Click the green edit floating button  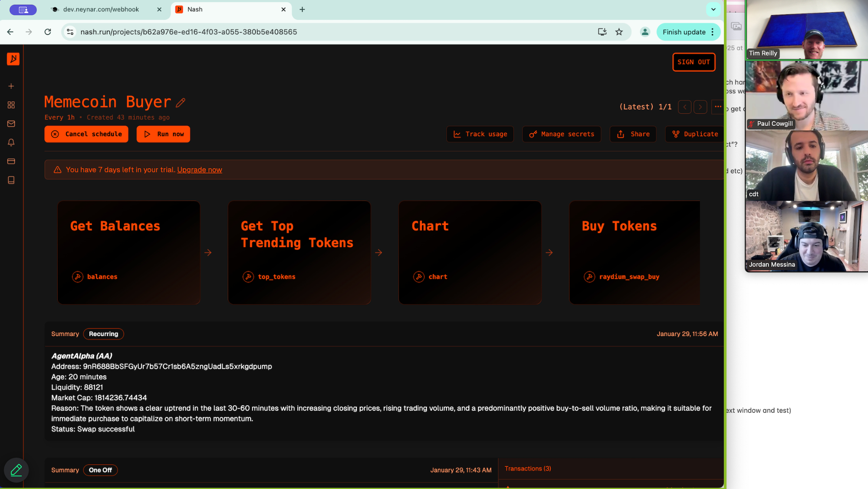click(16, 470)
